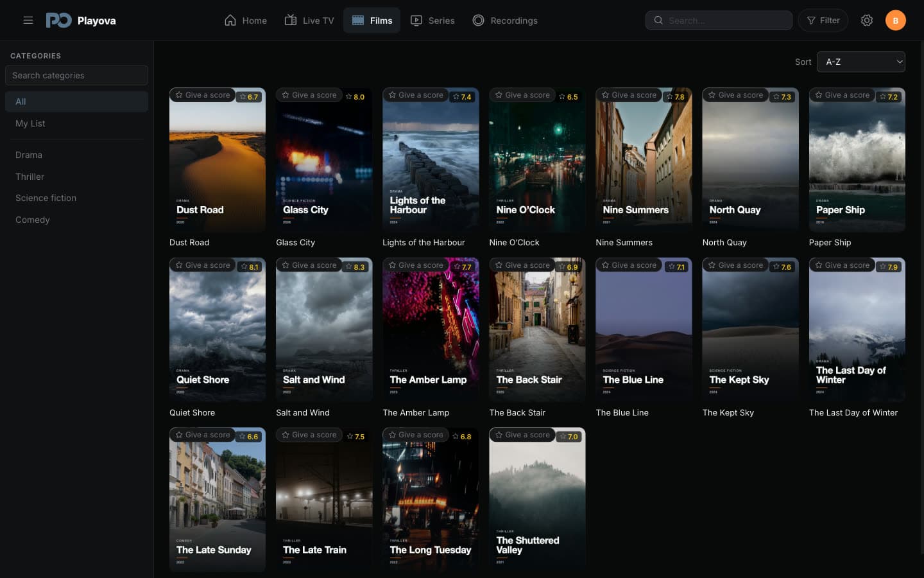Give a score to The Kept Sky

(x=735, y=265)
